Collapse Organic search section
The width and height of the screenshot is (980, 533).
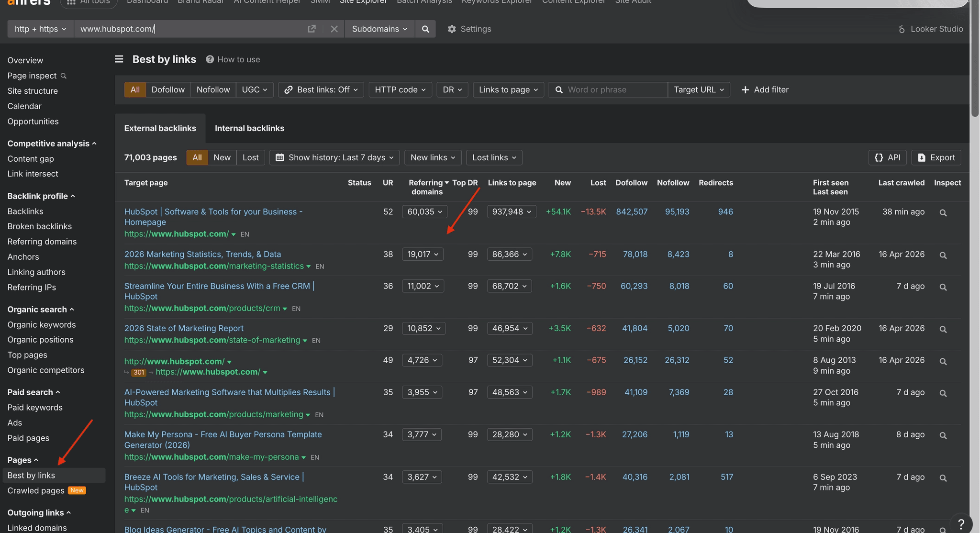(x=41, y=310)
